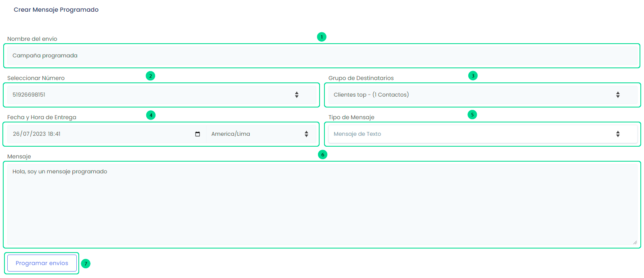This screenshot has width=644, height=278.
Task: Click inside the Mensaje text area
Action: 322,204
